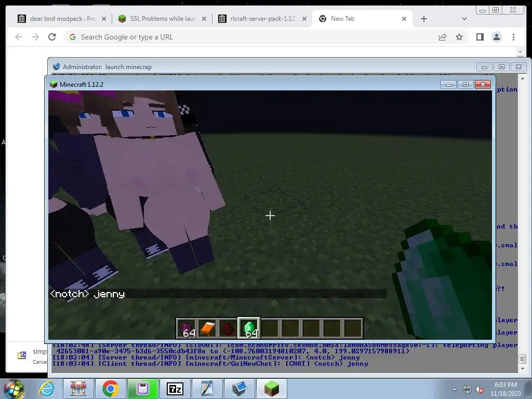Open the 7z taskbar application
This screenshot has height=399, width=532.
175,389
